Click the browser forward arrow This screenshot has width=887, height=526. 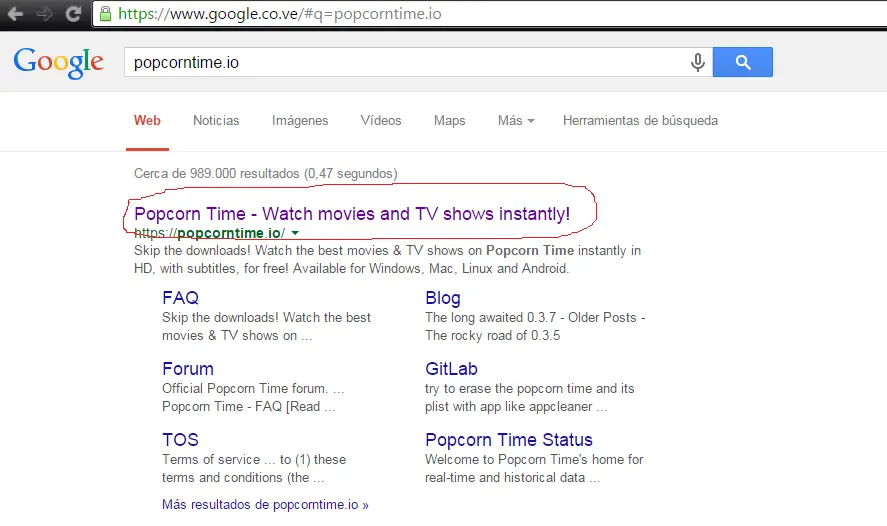pyautogui.click(x=44, y=14)
